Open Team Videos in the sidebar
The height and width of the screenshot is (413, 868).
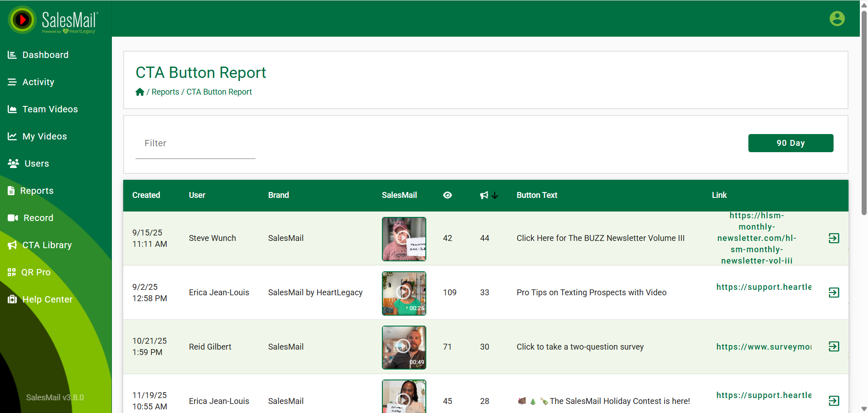[50, 109]
